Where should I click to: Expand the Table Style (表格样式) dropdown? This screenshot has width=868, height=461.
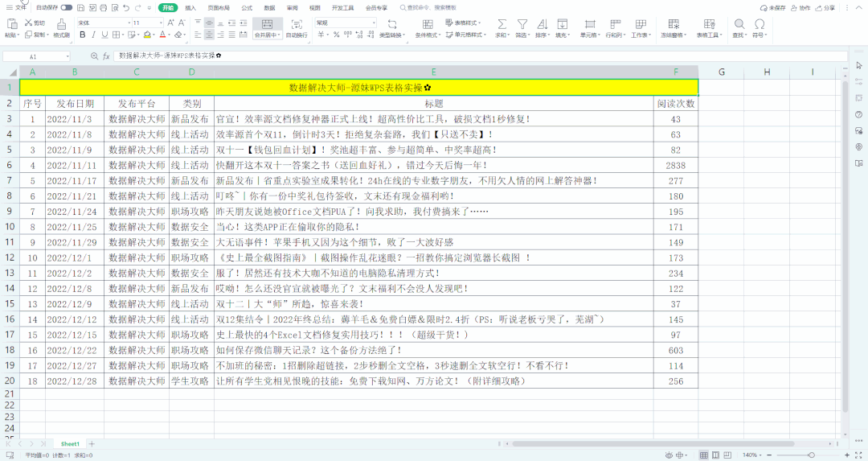tap(479, 23)
